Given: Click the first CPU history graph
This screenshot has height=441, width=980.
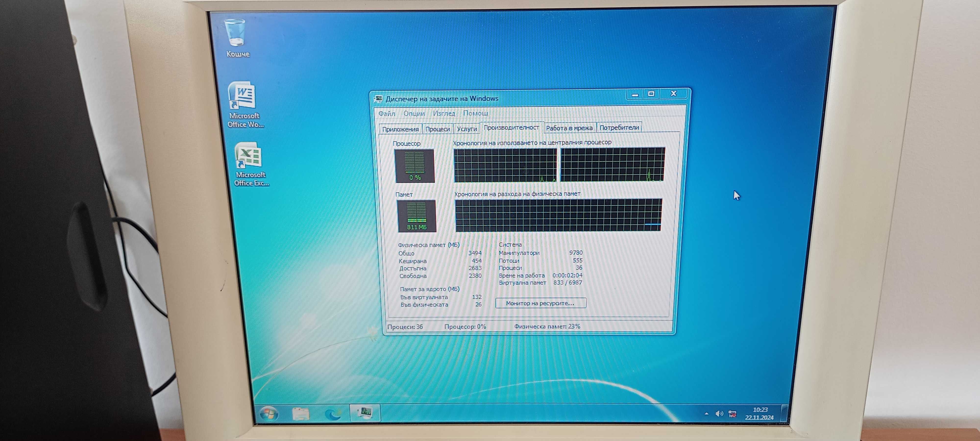Looking at the screenshot, I should (x=505, y=165).
